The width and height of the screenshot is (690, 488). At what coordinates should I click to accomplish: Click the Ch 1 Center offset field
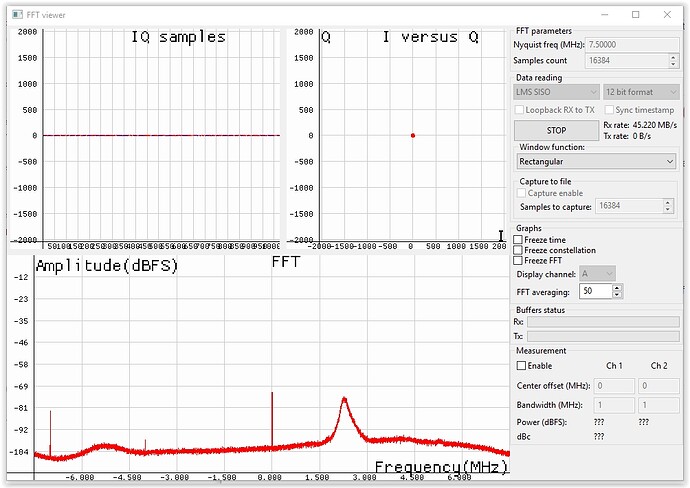614,385
